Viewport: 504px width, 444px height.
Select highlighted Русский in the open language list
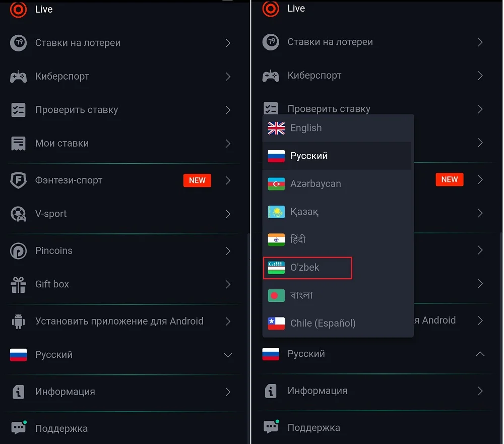pyautogui.click(x=309, y=156)
